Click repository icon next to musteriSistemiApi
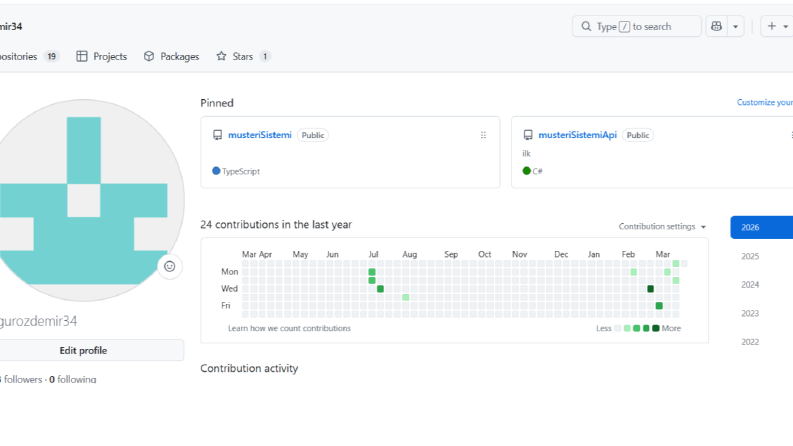This screenshot has width=793, height=446. pos(528,135)
